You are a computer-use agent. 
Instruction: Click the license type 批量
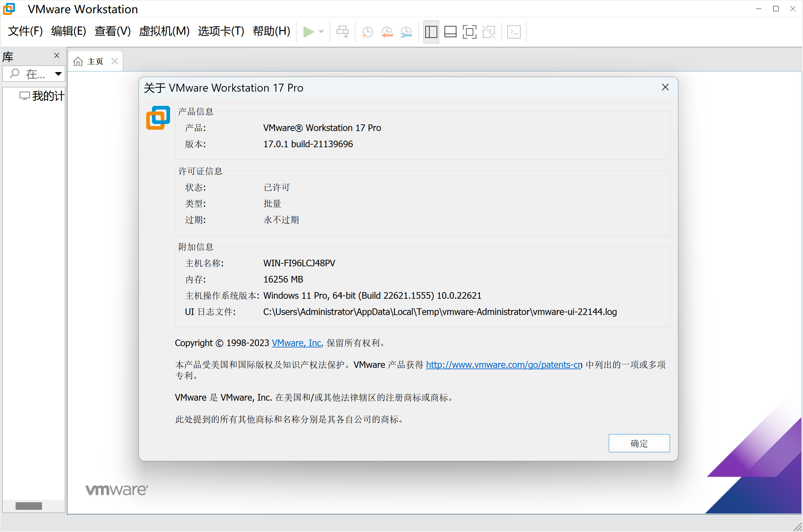coord(272,203)
